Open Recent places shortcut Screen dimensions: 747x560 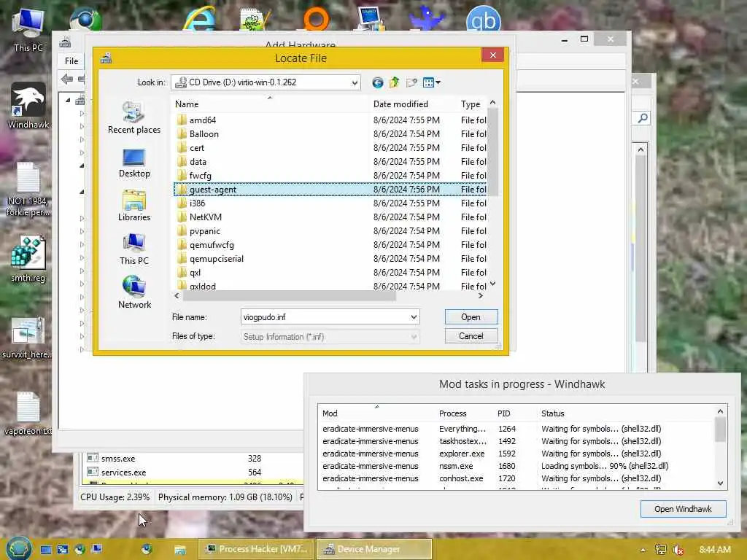(x=134, y=118)
